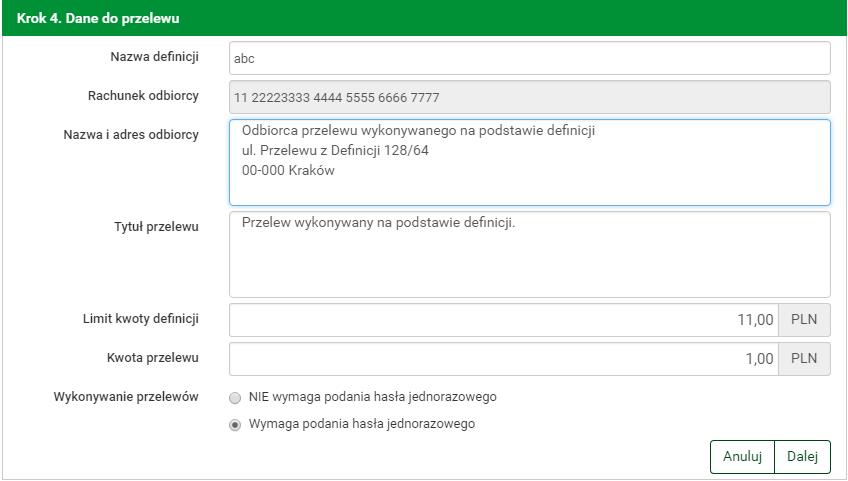Click PLN currency tag beside Kwota przelewu
Image resolution: width=848 pixels, height=481 pixels.
tap(804, 359)
